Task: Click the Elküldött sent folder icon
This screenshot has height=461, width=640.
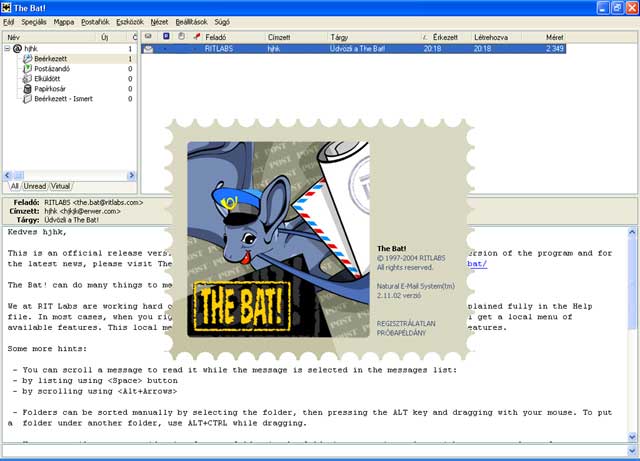Action: (27, 79)
